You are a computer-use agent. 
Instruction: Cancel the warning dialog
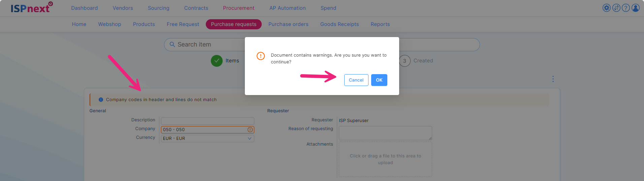(x=356, y=80)
